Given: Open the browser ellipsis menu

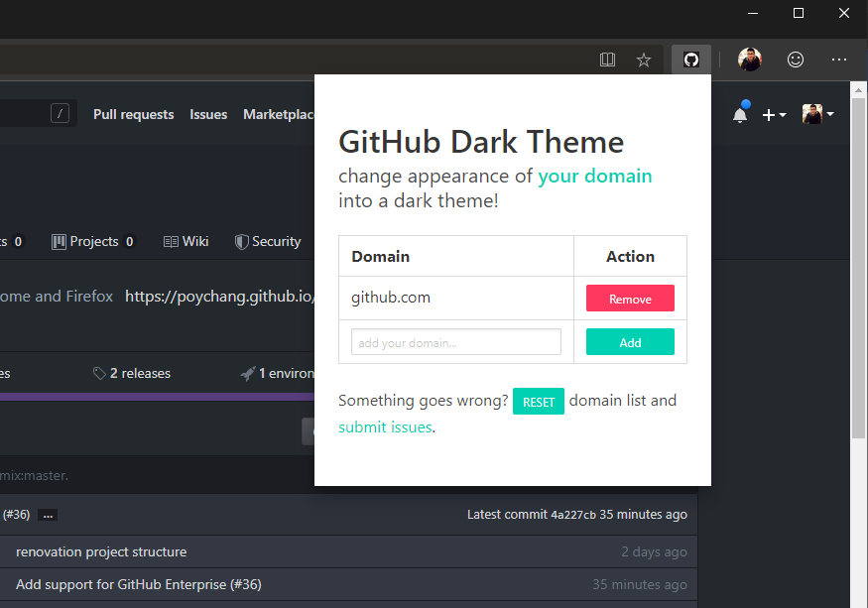Looking at the screenshot, I should [x=839, y=60].
